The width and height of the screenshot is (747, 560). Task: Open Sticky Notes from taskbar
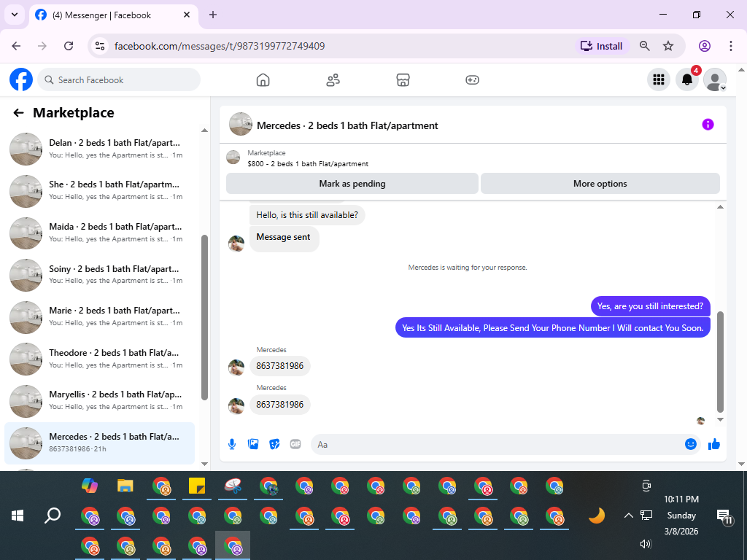point(197,486)
